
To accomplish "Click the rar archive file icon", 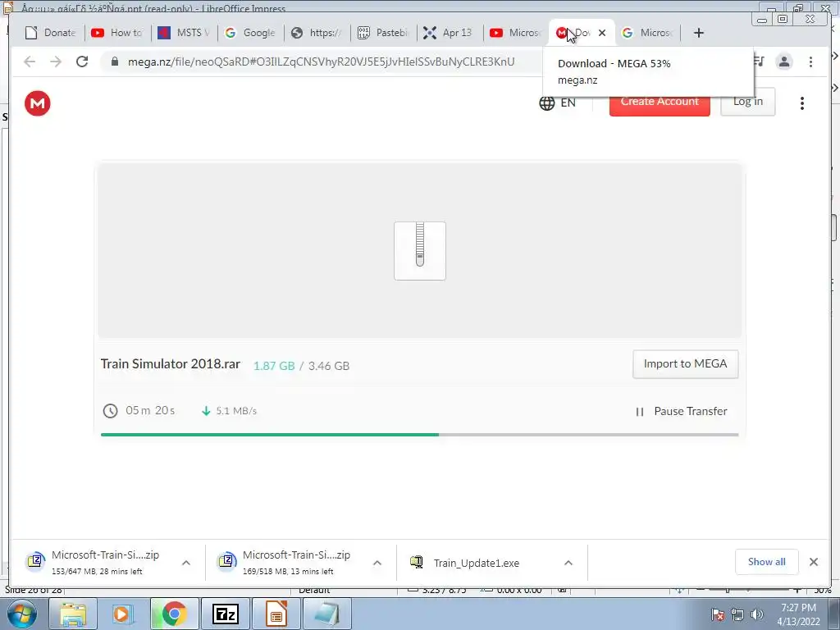I will [420, 251].
